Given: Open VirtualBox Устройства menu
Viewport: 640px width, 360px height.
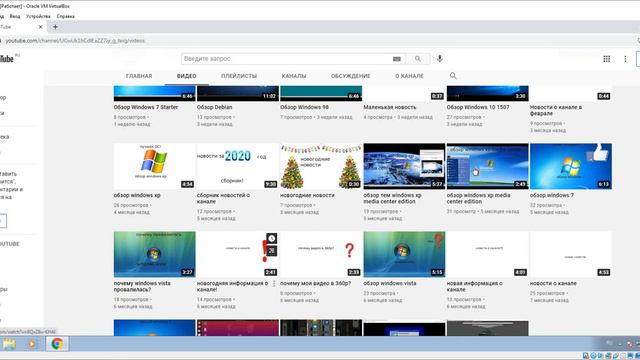Looking at the screenshot, I should (x=38, y=16).
